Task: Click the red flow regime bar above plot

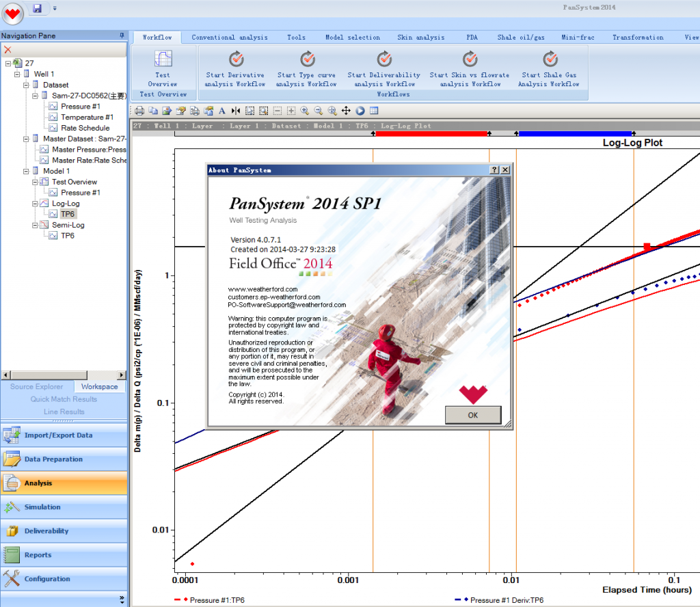Action: (431, 133)
